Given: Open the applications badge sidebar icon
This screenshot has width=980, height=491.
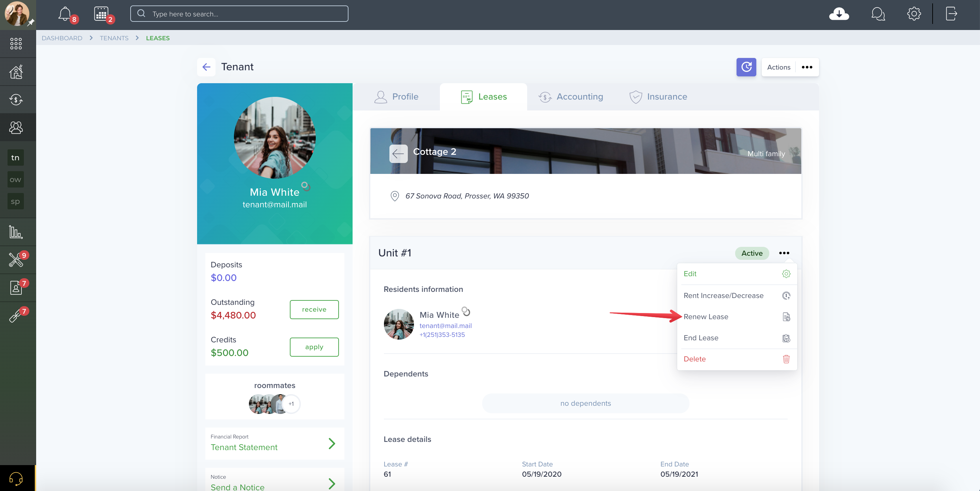Looking at the screenshot, I should coord(16,287).
